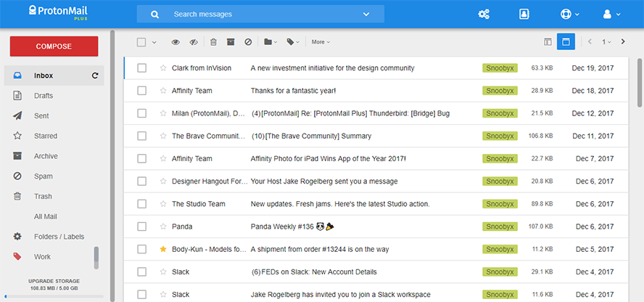Check the FEDs on Slack email checkbox

point(141,272)
